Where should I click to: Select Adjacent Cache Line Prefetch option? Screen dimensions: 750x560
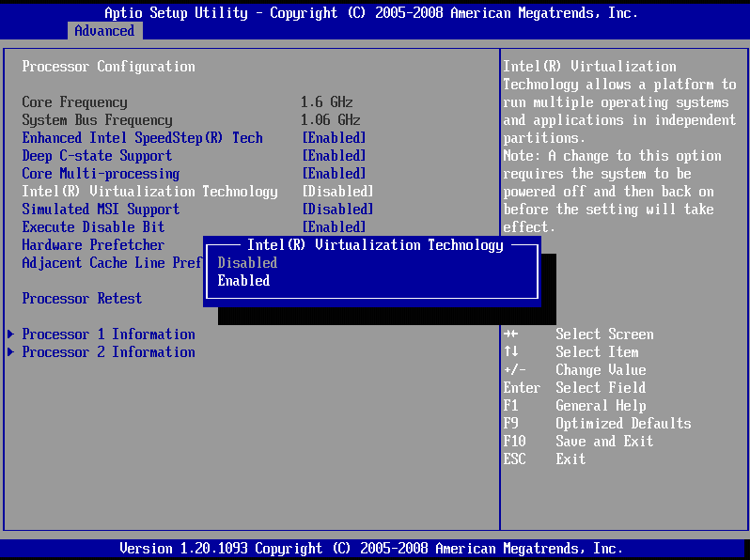pos(113,262)
